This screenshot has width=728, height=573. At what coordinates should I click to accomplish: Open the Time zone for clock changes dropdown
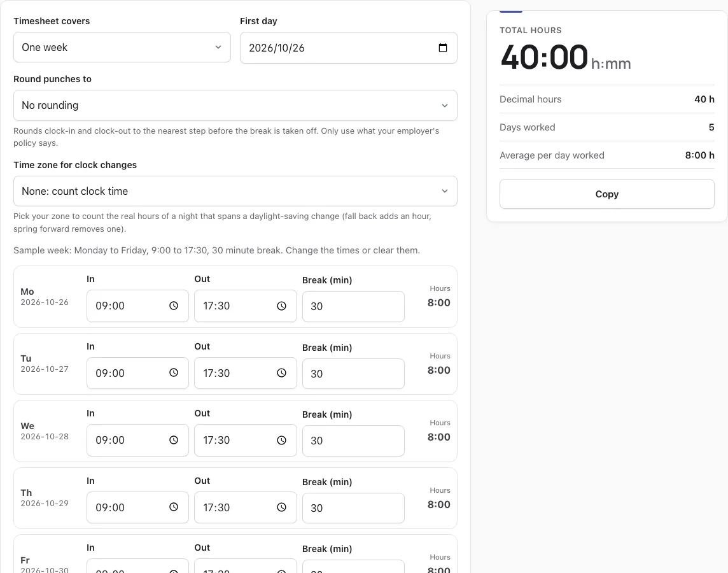(235, 191)
